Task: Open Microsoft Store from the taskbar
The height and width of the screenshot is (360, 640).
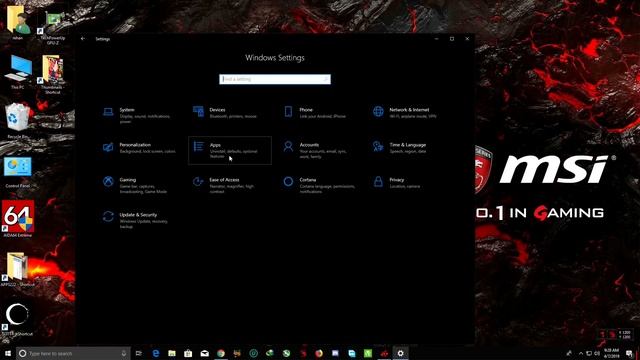Action: 188,353
